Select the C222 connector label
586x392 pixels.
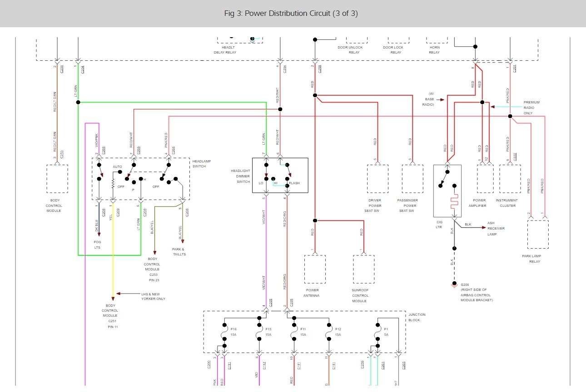(x=515, y=157)
